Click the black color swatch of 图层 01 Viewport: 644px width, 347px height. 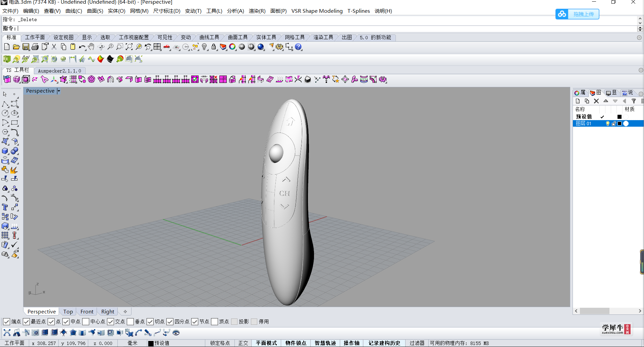(x=620, y=123)
